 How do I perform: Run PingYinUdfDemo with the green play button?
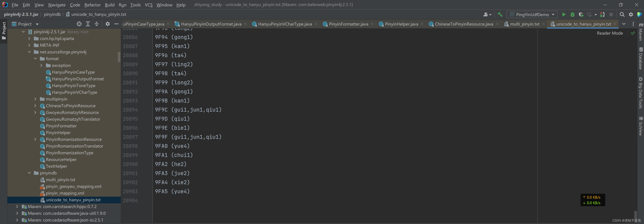[x=564, y=14]
